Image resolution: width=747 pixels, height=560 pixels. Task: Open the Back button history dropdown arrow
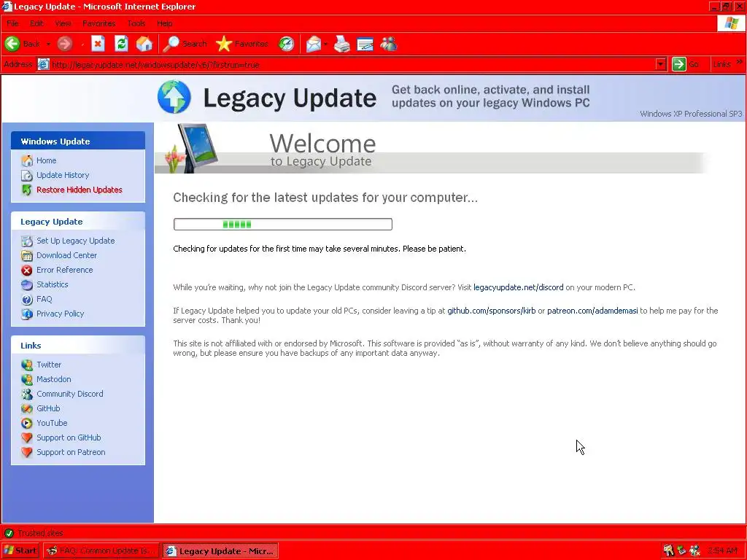tap(48, 44)
